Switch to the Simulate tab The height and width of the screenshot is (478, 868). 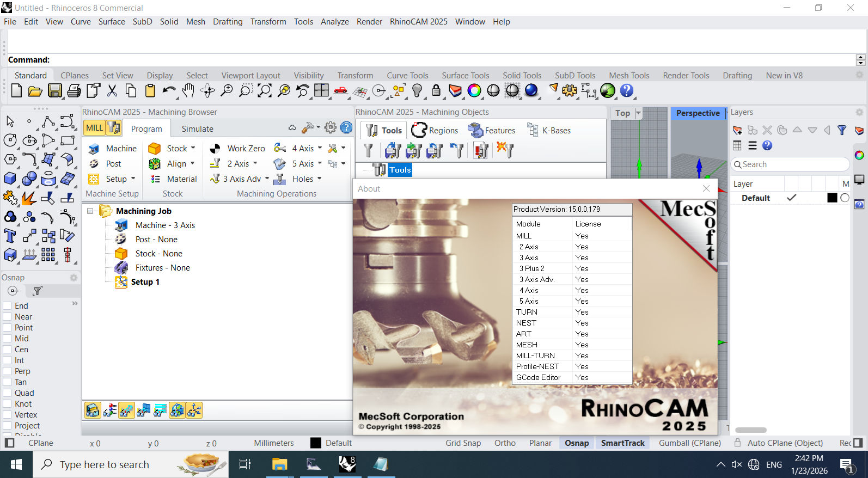(x=197, y=129)
